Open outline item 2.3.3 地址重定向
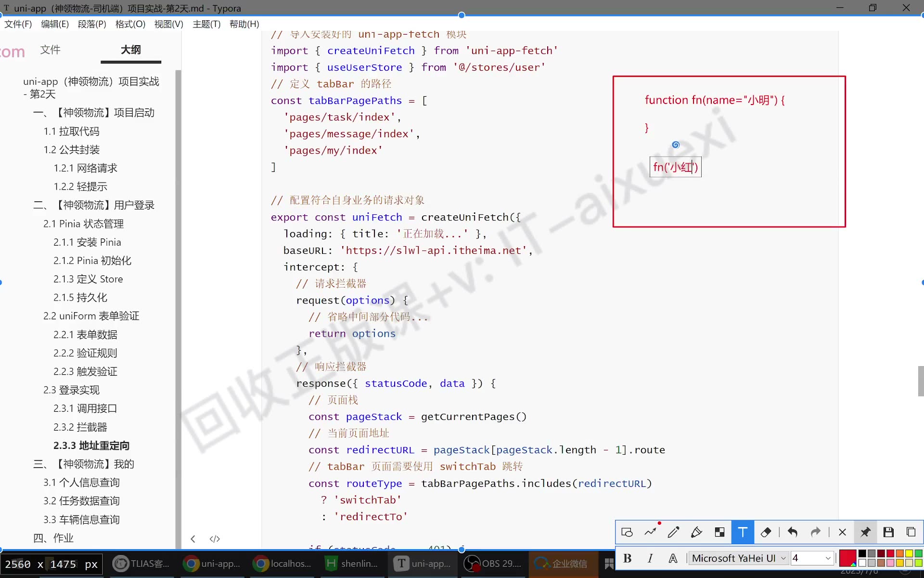This screenshot has width=924, height=578. [x=91, y=446]
